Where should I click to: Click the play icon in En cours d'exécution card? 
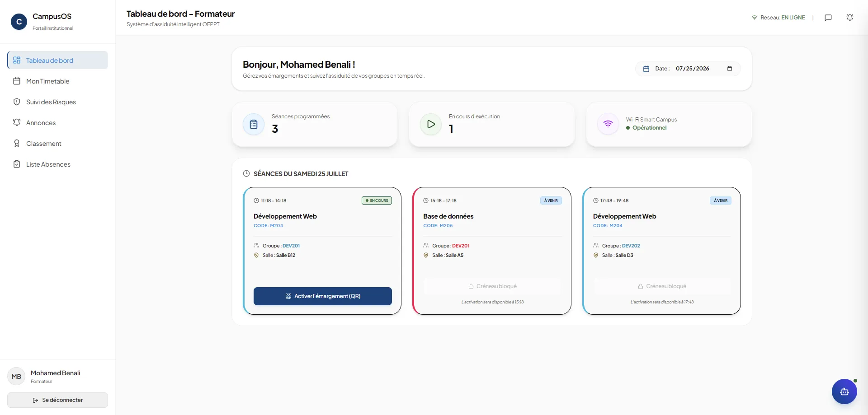[431, 124]
